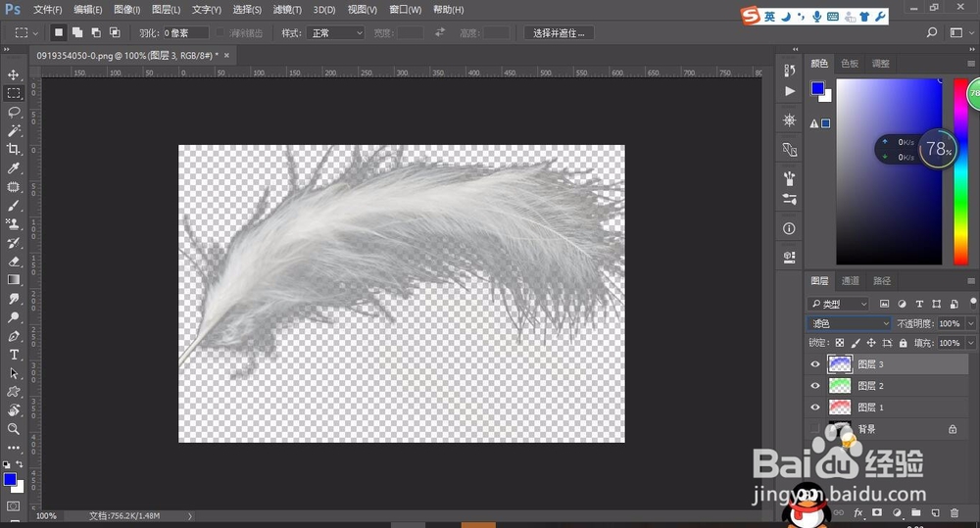980x528 pixels.
Task: Toggle lock all padlock icon
Action: pyautogui.click(x=904, y=343)
